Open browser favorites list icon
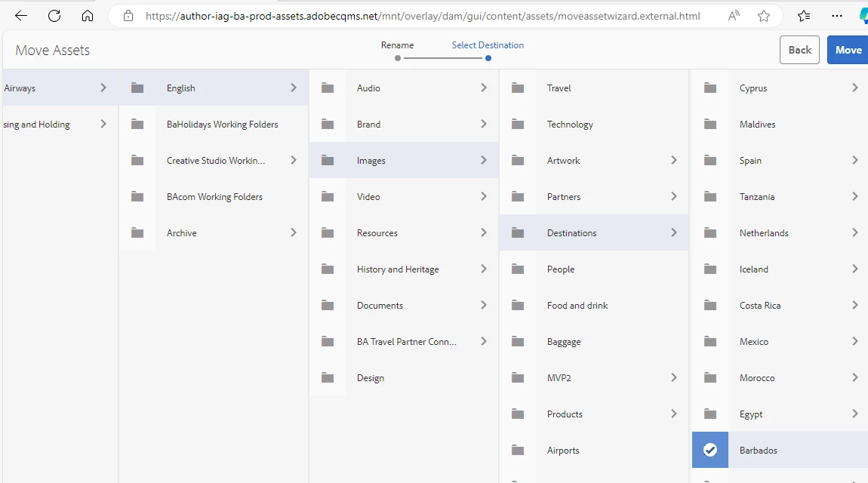Image resolution: width=868 pixels, height=483 pixels. [x=804, y=16]
